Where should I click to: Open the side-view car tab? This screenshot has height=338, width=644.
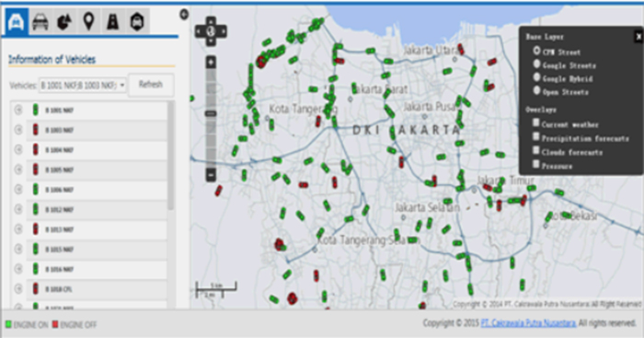tap(40, 21)
